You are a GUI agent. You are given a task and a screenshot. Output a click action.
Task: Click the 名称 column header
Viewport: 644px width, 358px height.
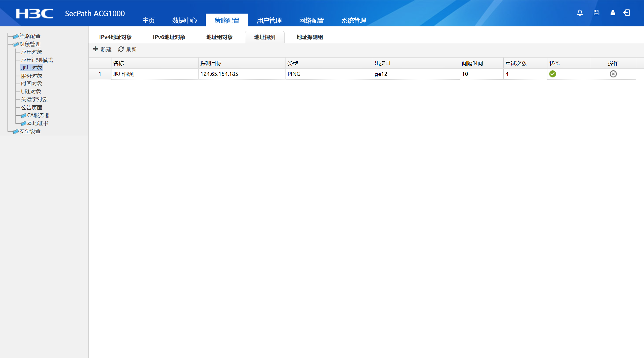point(118,63)
